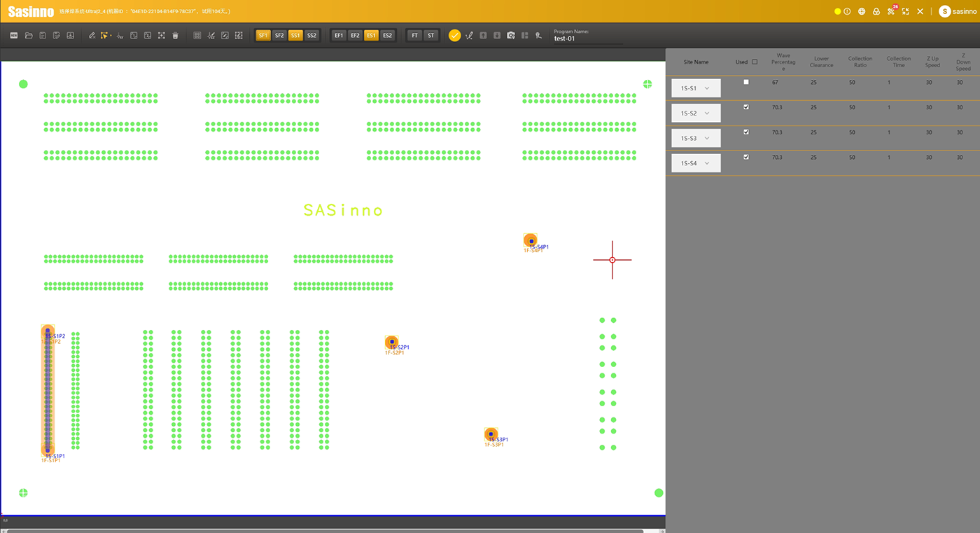Open the 1S-S3 site name dropdown
980x533 pixels.
(x=696, y=138)
